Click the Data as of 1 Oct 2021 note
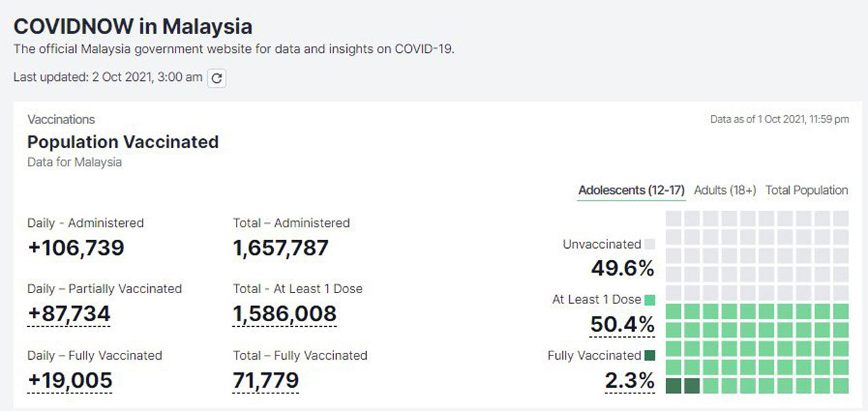Viewport: 868px width, 411px height. 780,119
